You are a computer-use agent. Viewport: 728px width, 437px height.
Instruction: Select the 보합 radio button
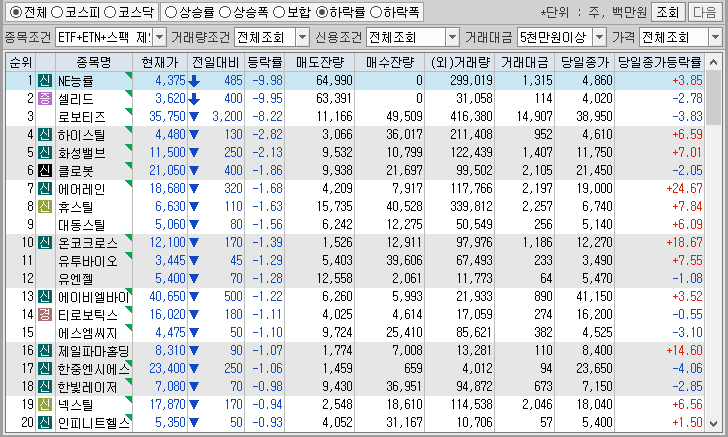click(279, 12)
